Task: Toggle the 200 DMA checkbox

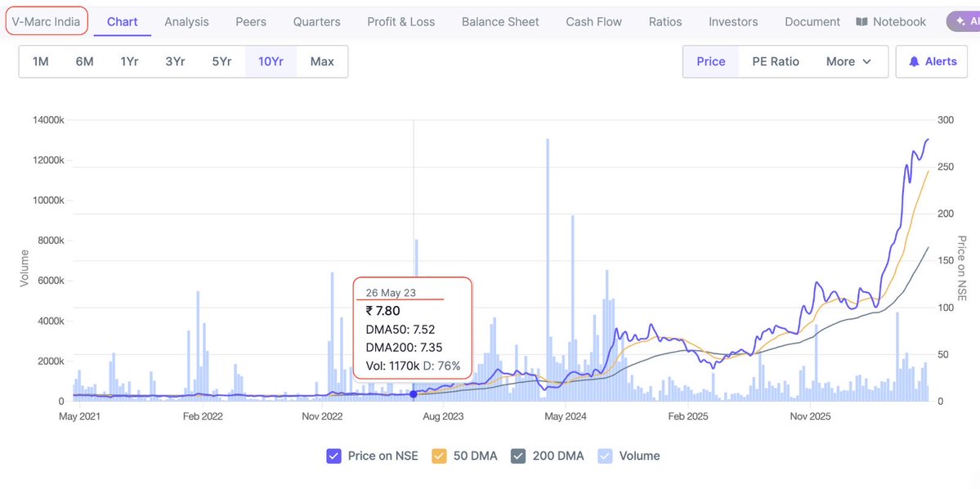Action: pyautogui.click(x=518, y=456)
